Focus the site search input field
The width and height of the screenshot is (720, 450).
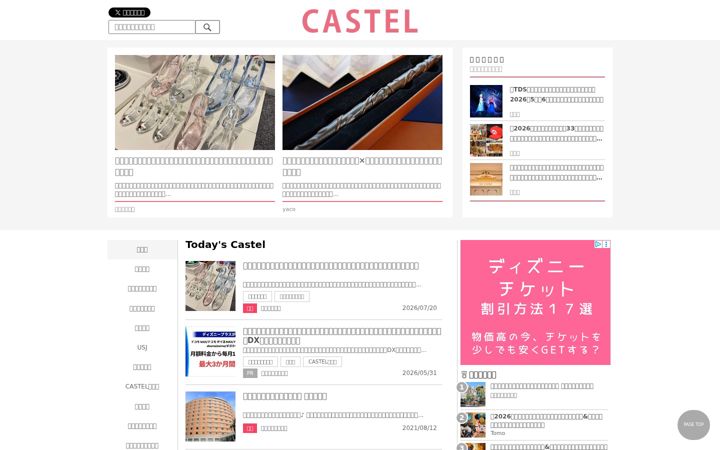pos(152,27)
